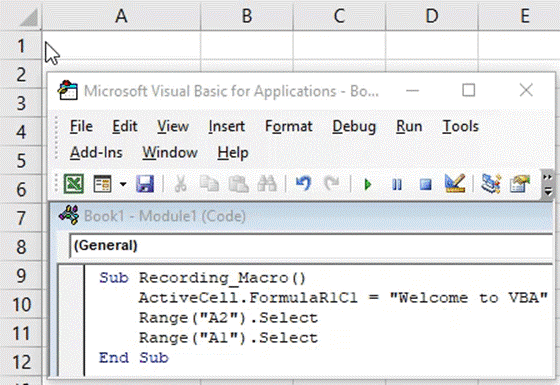Viewport: 560px width, 385px height.
Task: Toggle Design Mode icon
Action: point(455,184)
